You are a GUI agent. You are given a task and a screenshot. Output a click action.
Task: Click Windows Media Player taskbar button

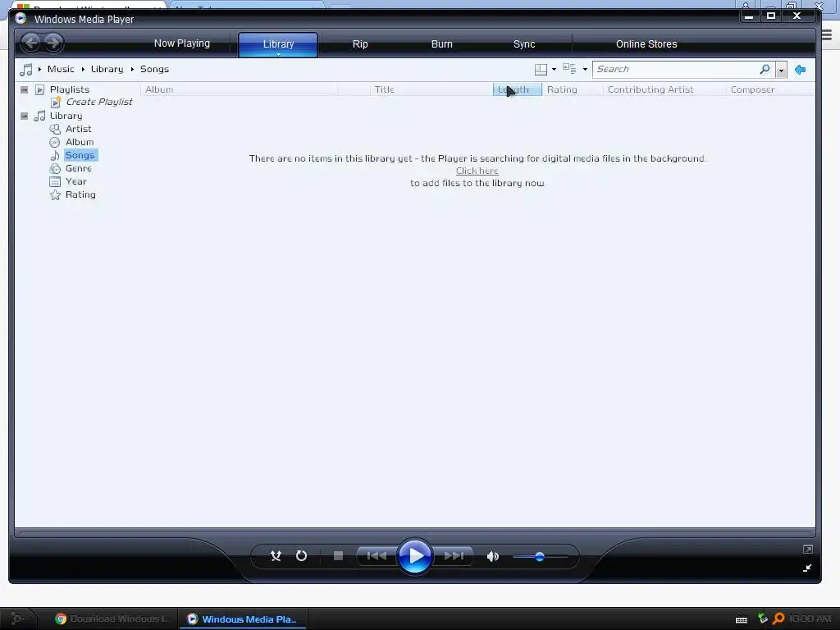243,619
